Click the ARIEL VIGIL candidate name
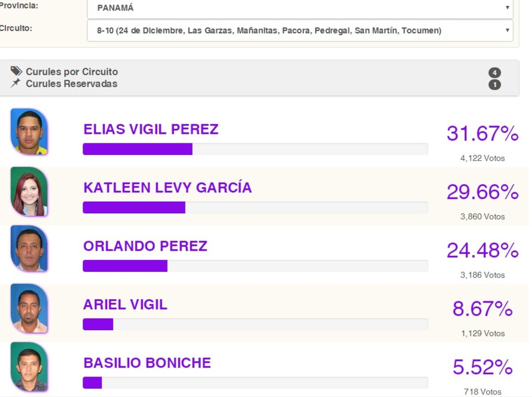The width and height of the screenshot is (532, 397). coord(125,305)
